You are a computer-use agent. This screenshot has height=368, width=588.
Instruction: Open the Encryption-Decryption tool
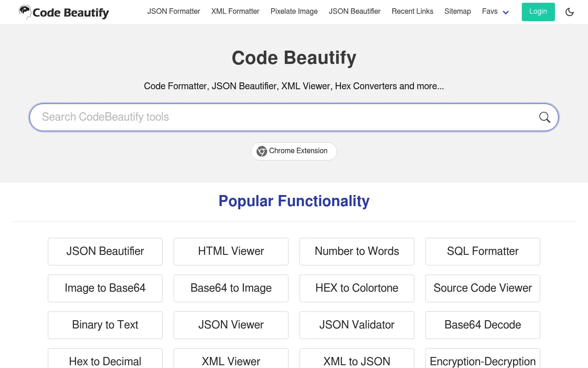click(x=483, y=359)
